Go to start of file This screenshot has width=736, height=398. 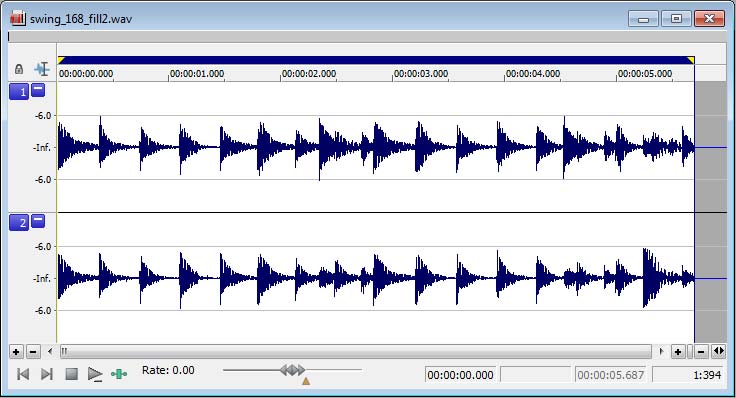[23, 374]
